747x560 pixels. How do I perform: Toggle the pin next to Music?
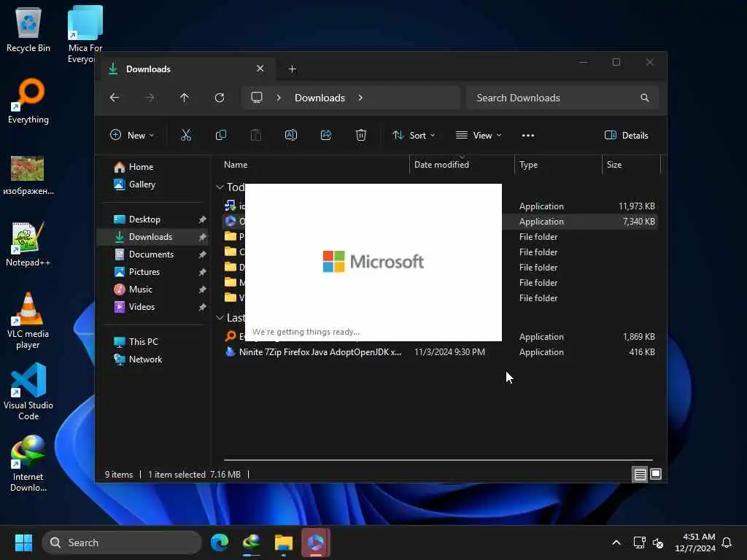(x=202, y=289)
